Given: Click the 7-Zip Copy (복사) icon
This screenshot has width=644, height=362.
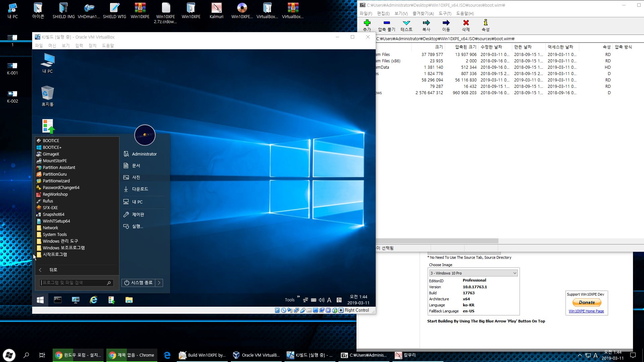Looking at the screenshot, I should coord(426,23).
